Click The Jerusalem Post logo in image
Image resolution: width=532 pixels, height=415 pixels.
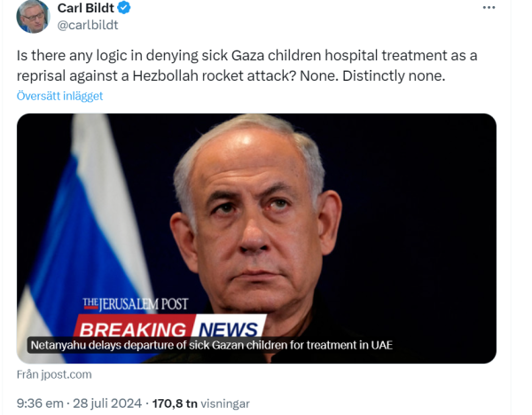(x=136, y=304)
